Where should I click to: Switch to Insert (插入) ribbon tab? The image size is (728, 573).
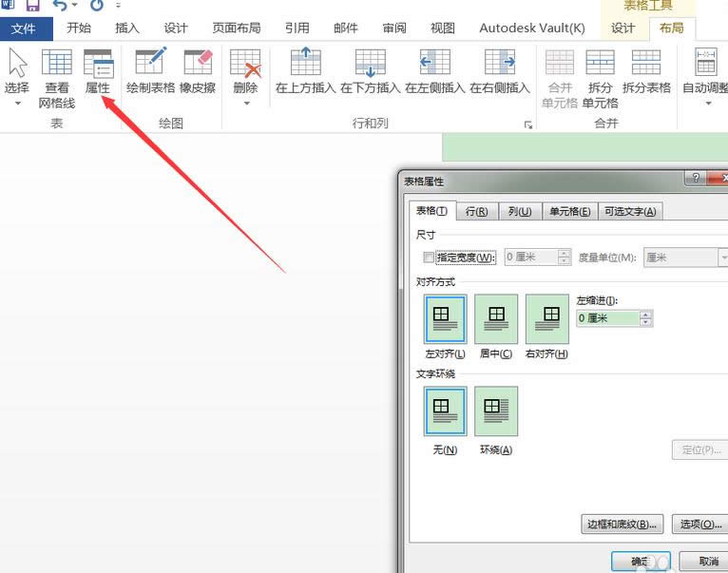pyautogui.click(x=127, y=29)
